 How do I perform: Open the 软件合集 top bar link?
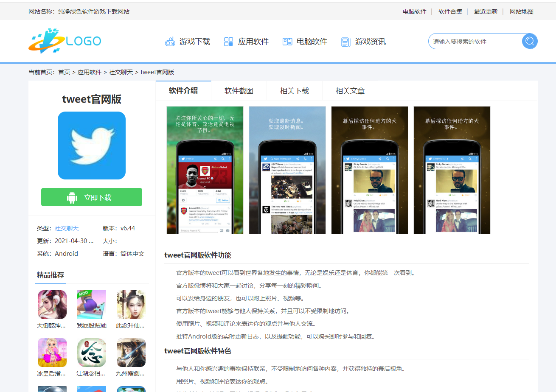point(450,11)
